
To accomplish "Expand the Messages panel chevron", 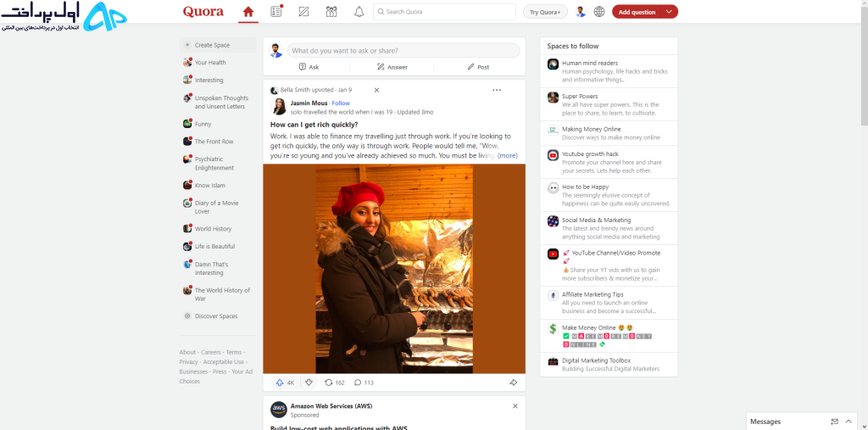I will [849, 422].
